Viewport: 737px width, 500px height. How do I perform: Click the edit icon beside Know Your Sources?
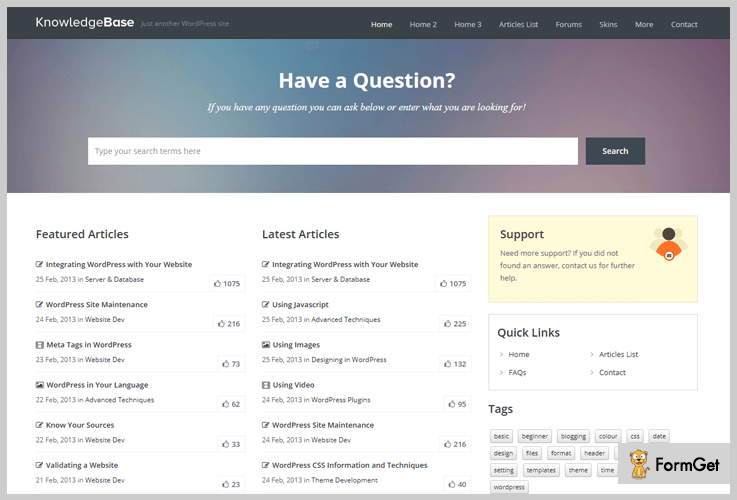40,425
